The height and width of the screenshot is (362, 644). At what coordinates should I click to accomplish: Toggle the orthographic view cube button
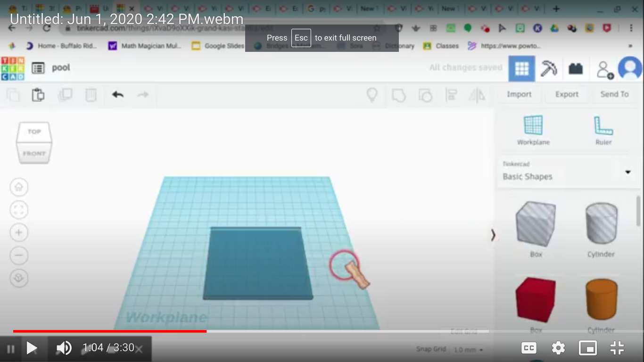pos(19,278)
